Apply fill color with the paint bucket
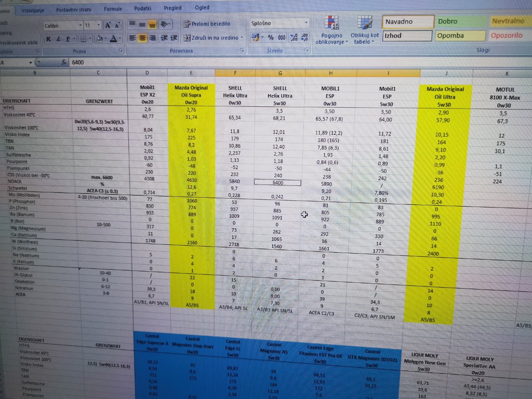The image size is (532, 399). 100,39
